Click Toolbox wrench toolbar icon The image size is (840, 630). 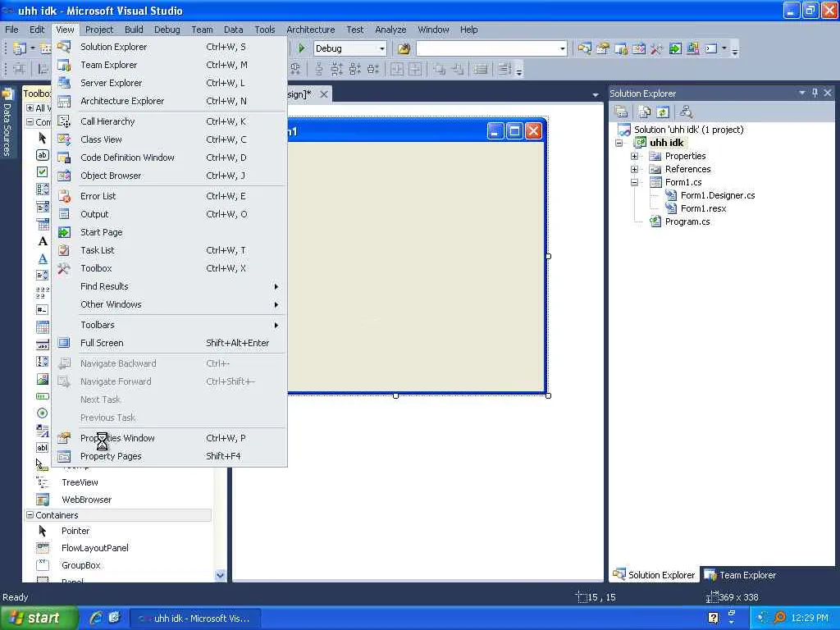(657, 48)
